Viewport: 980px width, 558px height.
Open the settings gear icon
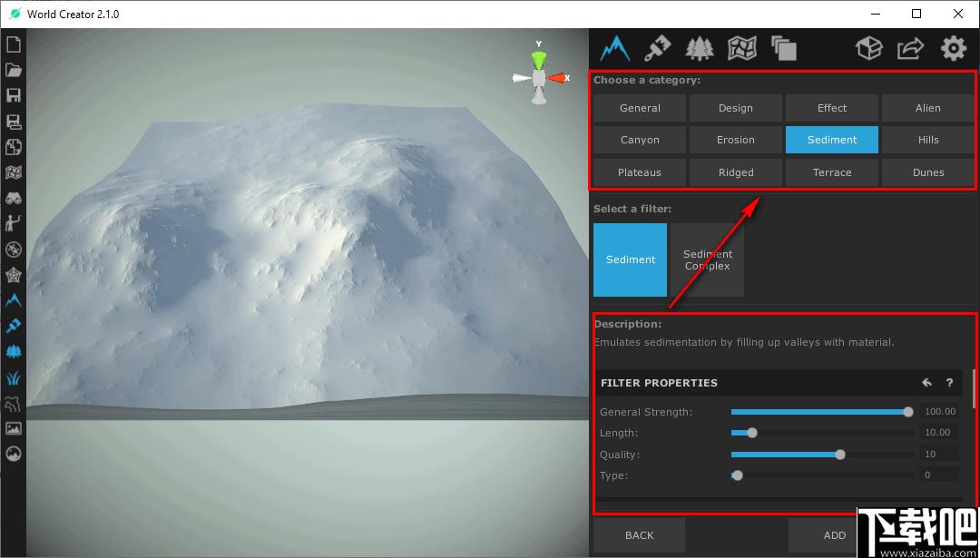tap(953, 48)
